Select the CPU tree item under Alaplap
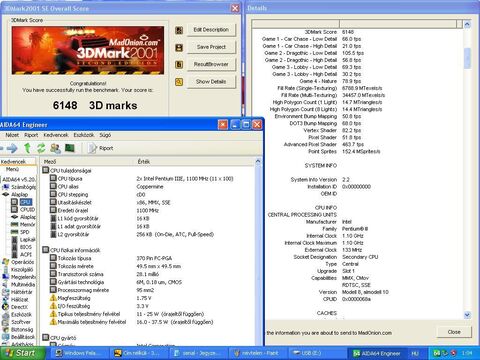 pos(26,202)
